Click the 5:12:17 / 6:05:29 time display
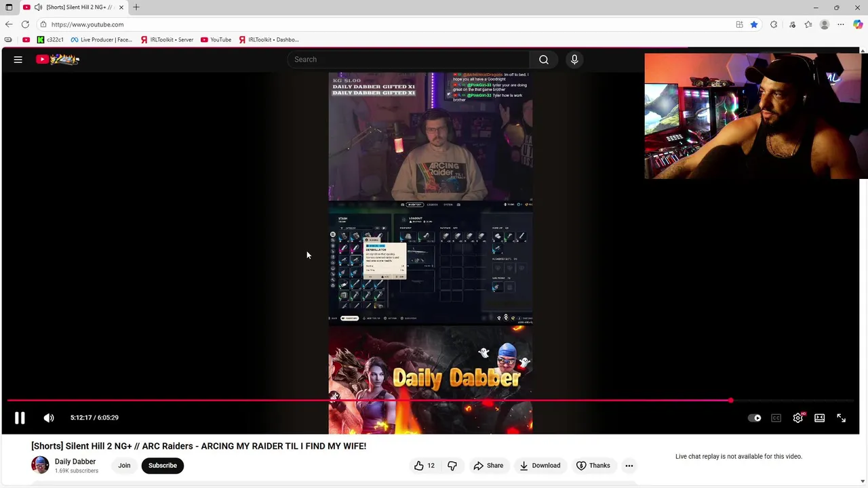The width and height of the screenshot is (868, 488). [x=94, y=418]
